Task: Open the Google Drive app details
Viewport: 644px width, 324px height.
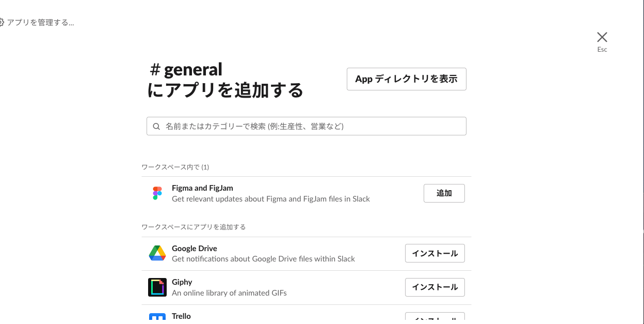Action: pyautogui.click(x=195, y=248)
